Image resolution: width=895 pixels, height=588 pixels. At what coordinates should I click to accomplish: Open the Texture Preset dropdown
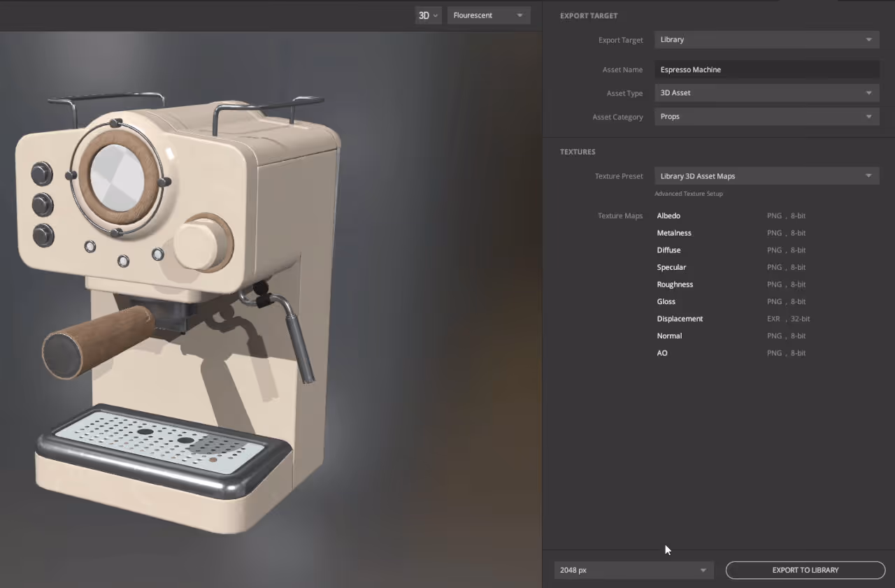[766, 175]
